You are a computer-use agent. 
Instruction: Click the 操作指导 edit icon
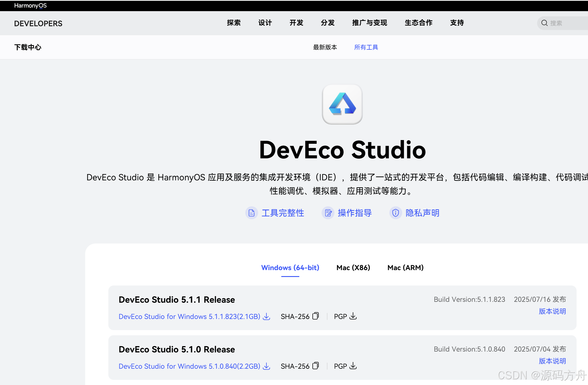point(328,213)
